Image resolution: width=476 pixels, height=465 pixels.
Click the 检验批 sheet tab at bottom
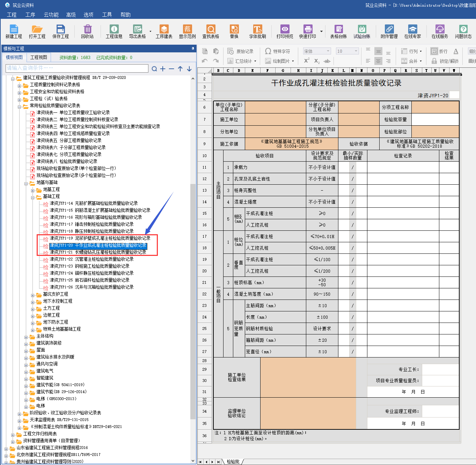click(x=233, y=462)
